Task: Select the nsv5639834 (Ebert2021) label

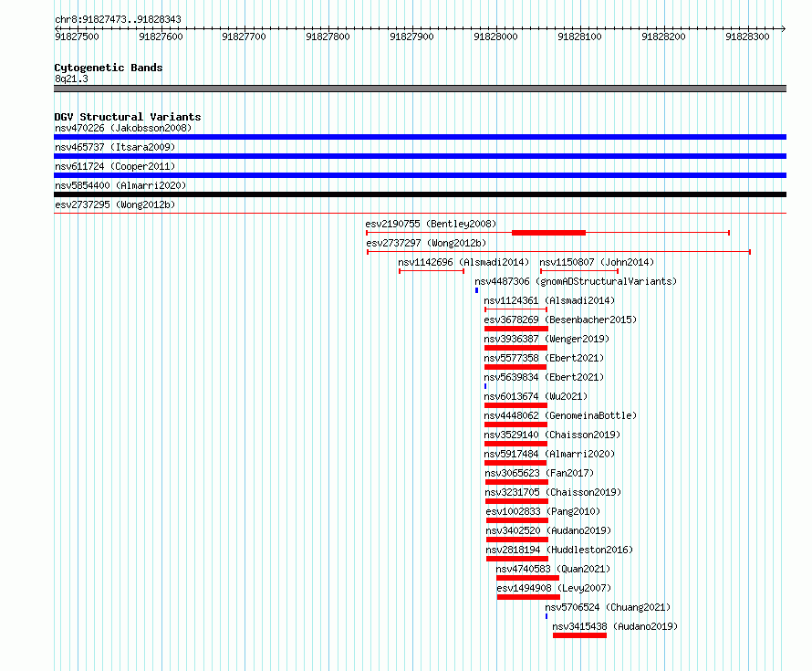Action: coord(544,377)
